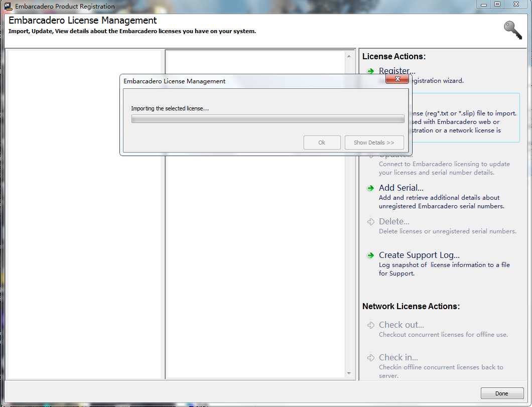
Task: Click the key icon in the header
Action: click(512, 30)
